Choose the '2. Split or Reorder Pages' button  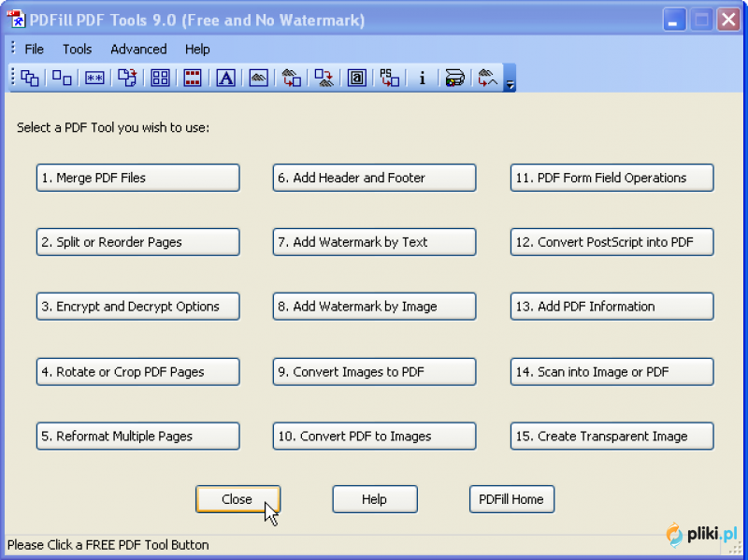coord(137,242)
